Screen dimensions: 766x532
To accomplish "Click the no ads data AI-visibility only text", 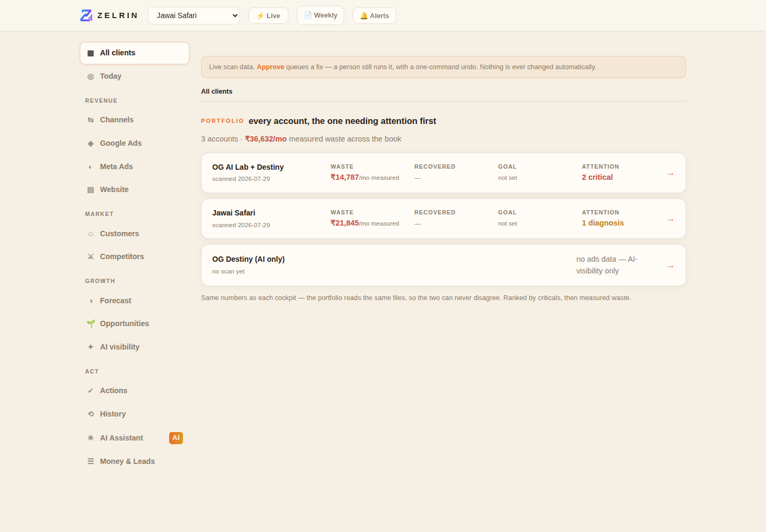I will [607, 265].
